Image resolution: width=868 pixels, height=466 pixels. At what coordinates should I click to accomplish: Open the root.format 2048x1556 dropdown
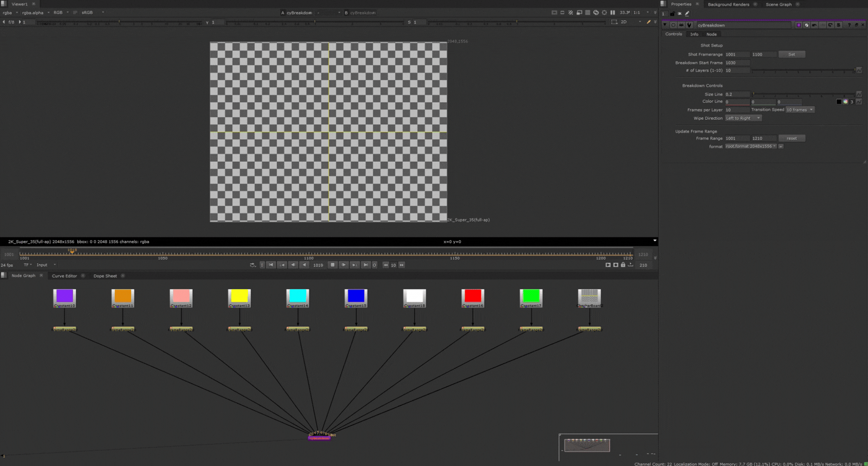(750, 146)
